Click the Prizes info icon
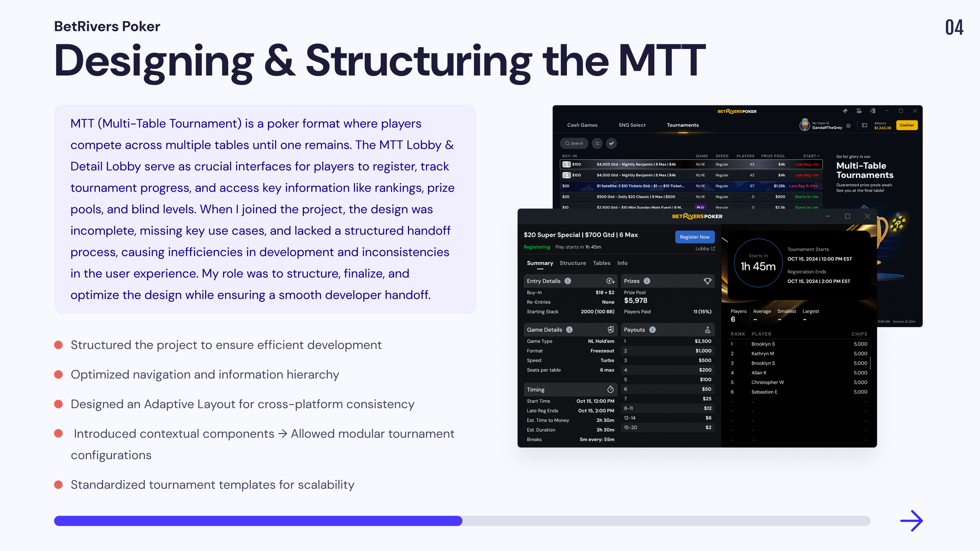980x551 pixels. [x=647, y=281]
